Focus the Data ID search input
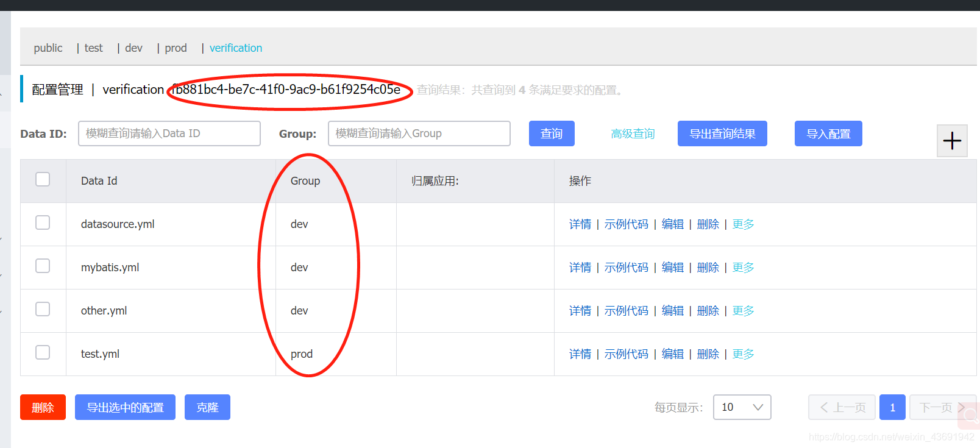 [169, 133]
